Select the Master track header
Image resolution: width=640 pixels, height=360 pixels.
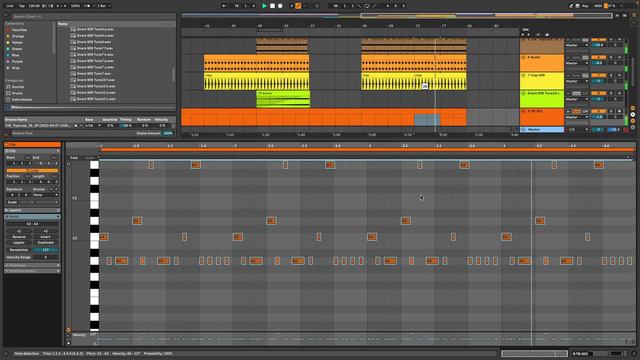tap(542, 129)
